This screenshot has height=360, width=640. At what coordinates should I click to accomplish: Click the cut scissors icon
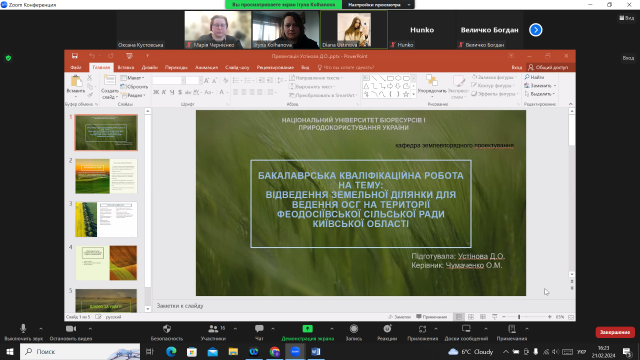[90, 78]
